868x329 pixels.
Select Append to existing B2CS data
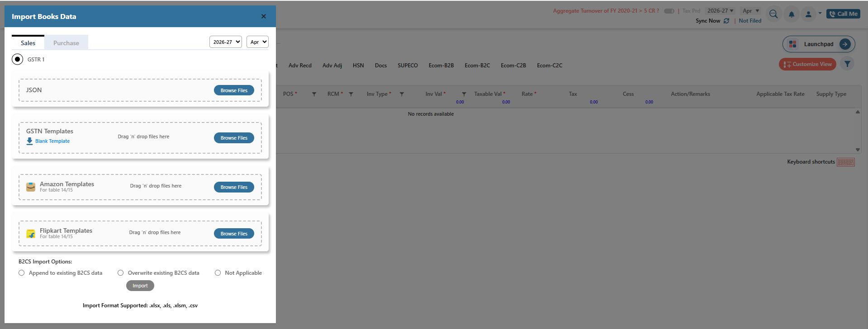22,273
